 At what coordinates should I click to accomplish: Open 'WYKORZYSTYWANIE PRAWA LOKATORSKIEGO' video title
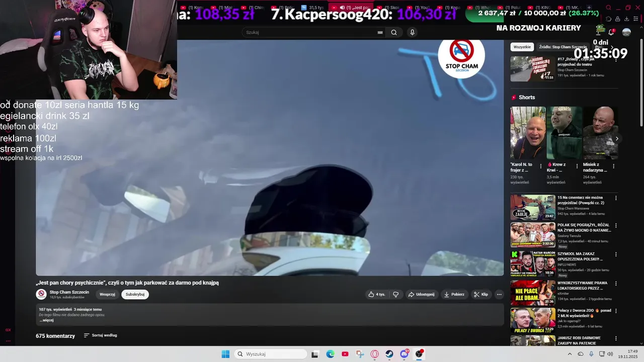coord(584,286)
